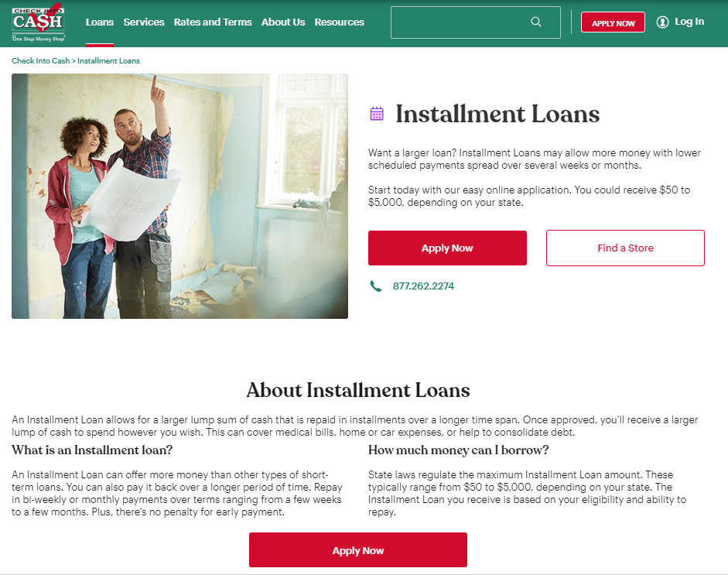This screenshot has height=575, width=728.
Task: Click the green phone icon
Action: pos(376,286)
